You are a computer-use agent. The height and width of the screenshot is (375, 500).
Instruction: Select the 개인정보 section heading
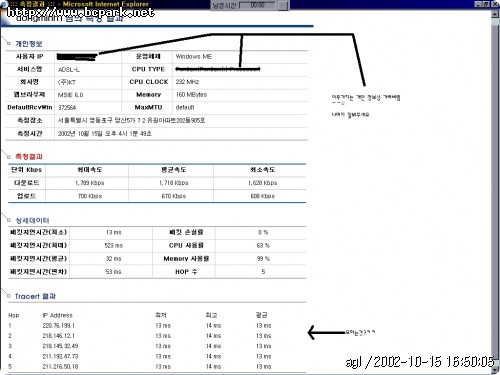(29, 44)
